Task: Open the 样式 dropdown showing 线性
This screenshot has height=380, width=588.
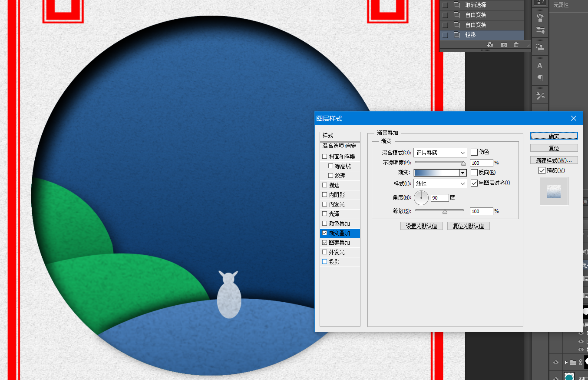Action: [440, 183]
